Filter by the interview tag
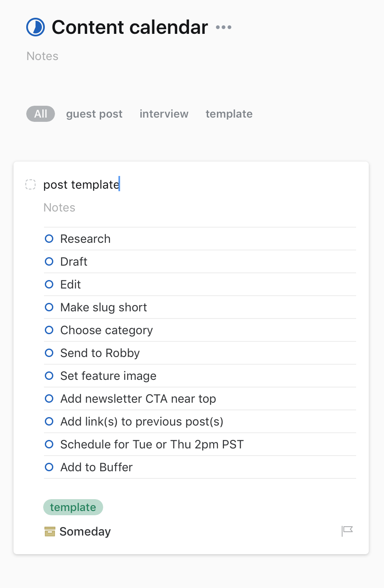 click(x=164, y=114)
